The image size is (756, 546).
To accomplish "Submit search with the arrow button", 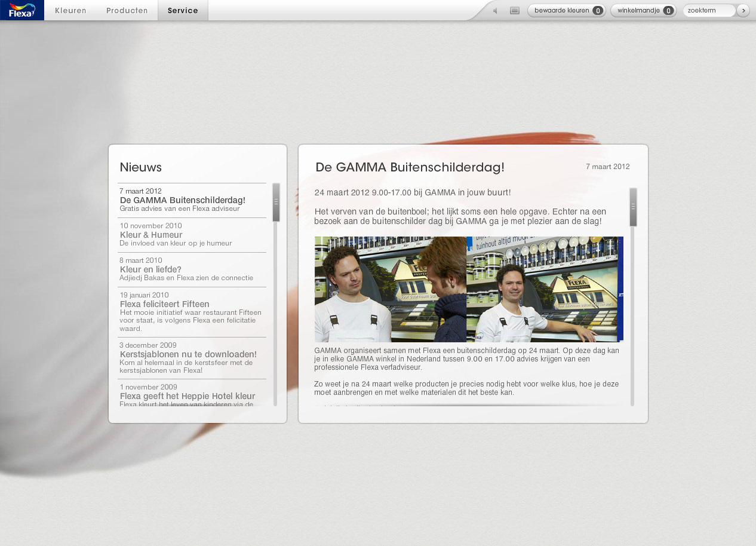I will coord(743,10).
